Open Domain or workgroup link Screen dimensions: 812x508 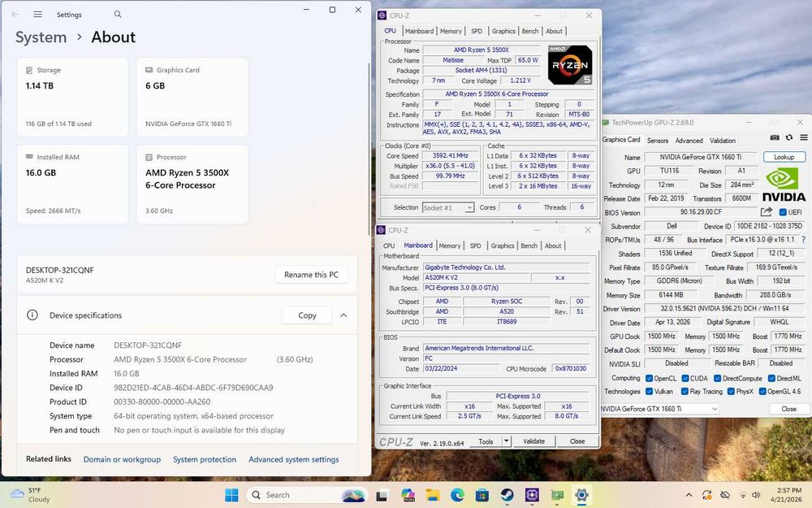point(123,459)
